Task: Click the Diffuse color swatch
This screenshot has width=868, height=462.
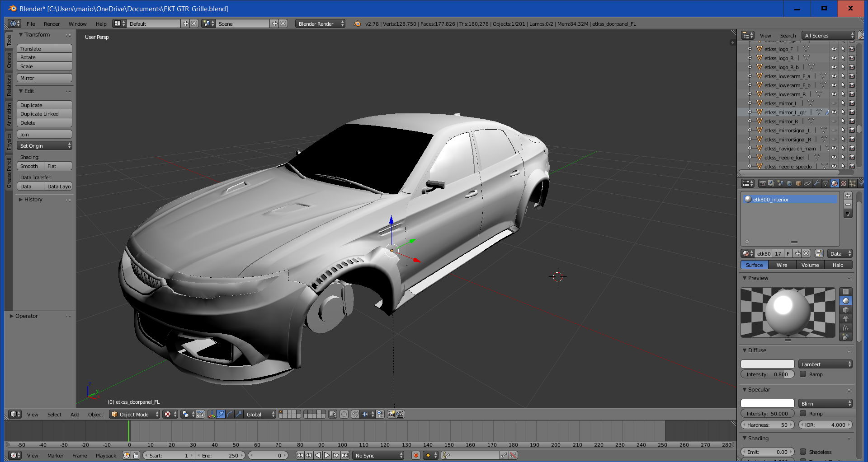Action: tap(767, 364)
